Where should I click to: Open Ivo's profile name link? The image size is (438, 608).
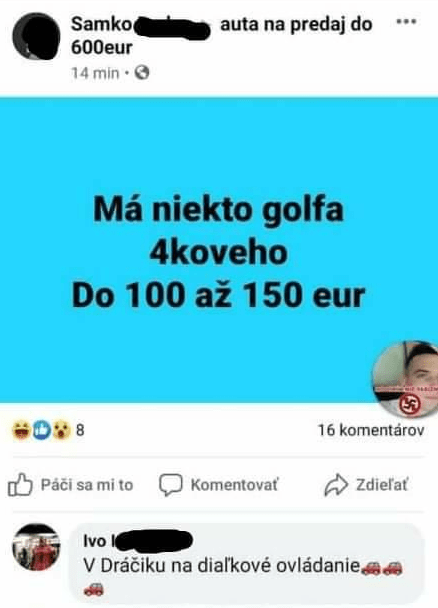click(138, 541)
